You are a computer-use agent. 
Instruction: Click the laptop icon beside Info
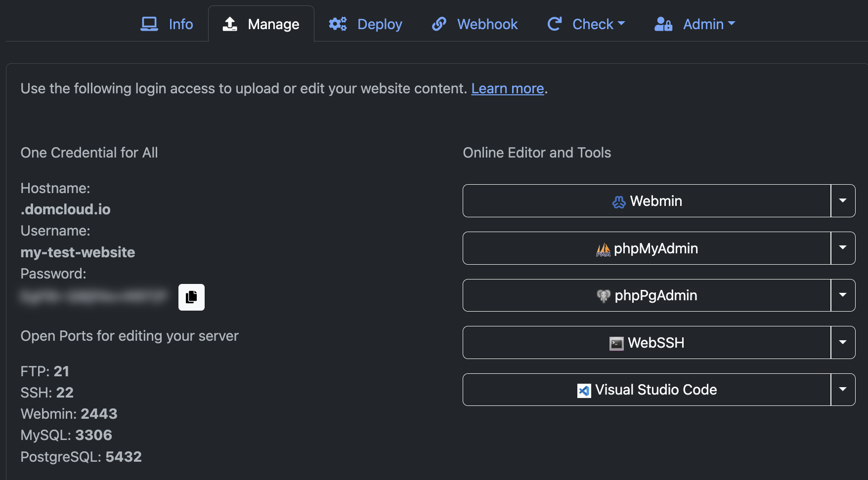tap(149, 24)
